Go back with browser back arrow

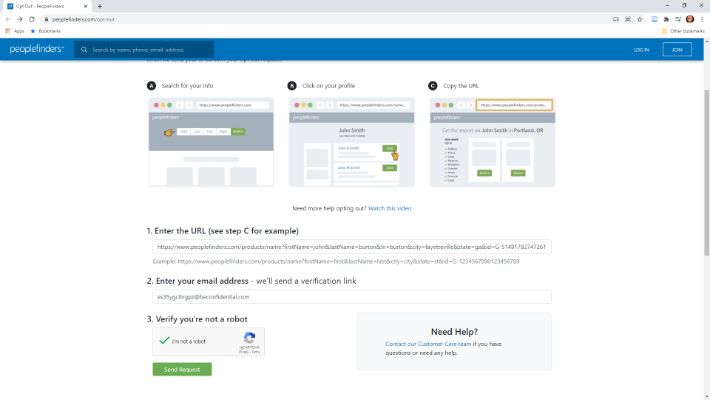click(x=8, y=19)
